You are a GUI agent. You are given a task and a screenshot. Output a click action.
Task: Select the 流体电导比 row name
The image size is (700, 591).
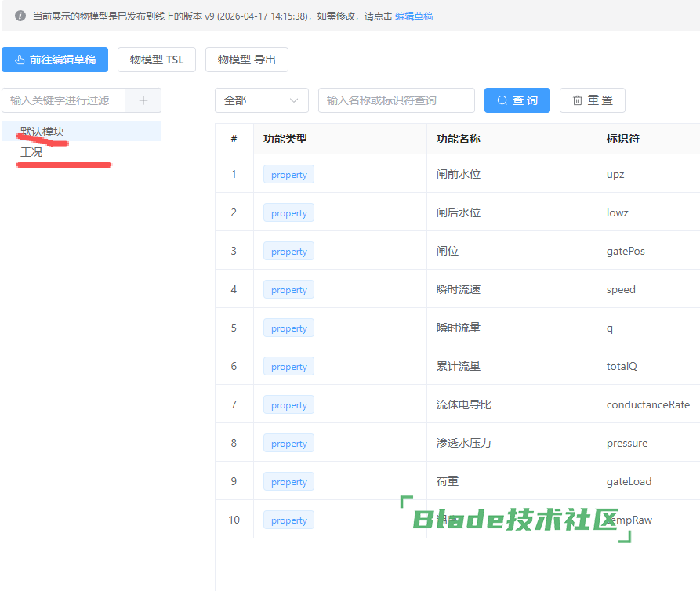tap(463, 404)
